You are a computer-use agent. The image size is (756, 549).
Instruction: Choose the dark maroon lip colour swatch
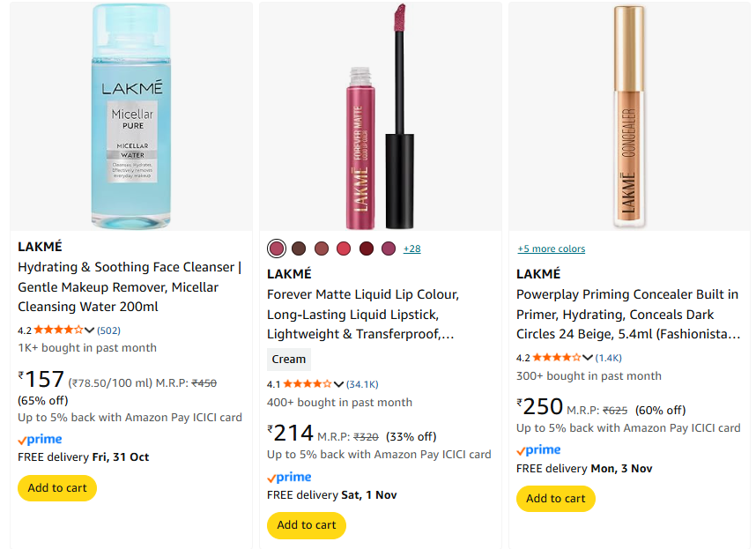click(x=367, y=249)
